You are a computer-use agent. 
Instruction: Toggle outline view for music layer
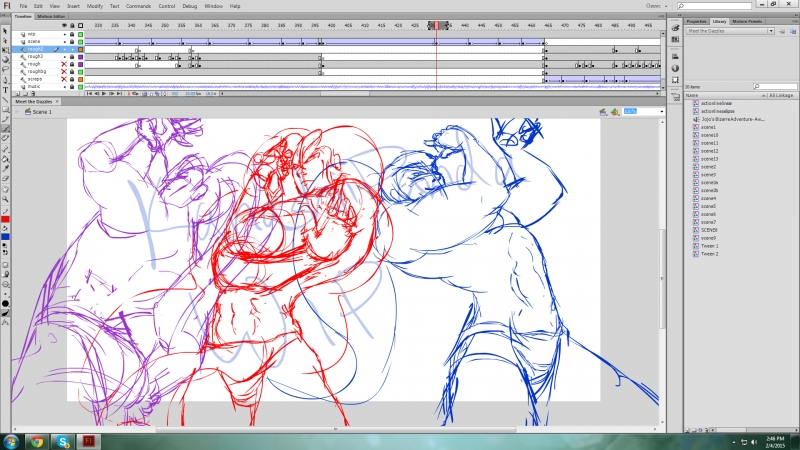point(80,86)
